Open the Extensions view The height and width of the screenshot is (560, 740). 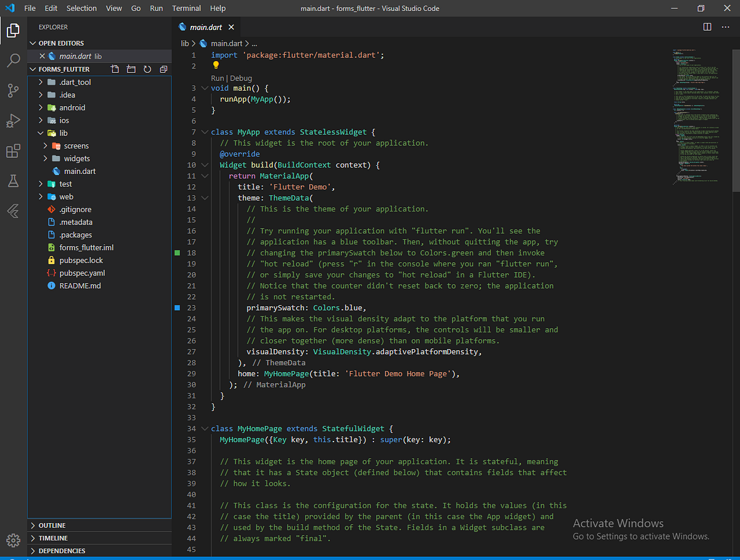[13, 151]
